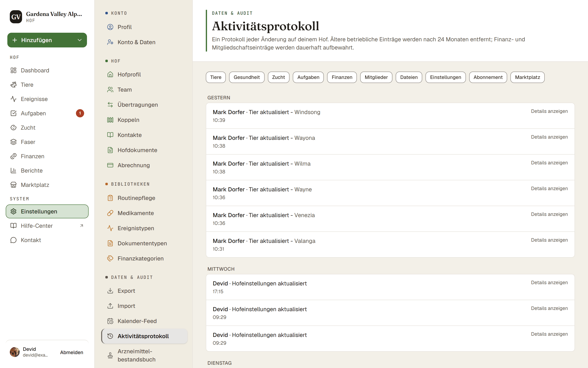Expand the Hinzufügen dropdown chevron
588x368 pixels.
click(79, 40)
